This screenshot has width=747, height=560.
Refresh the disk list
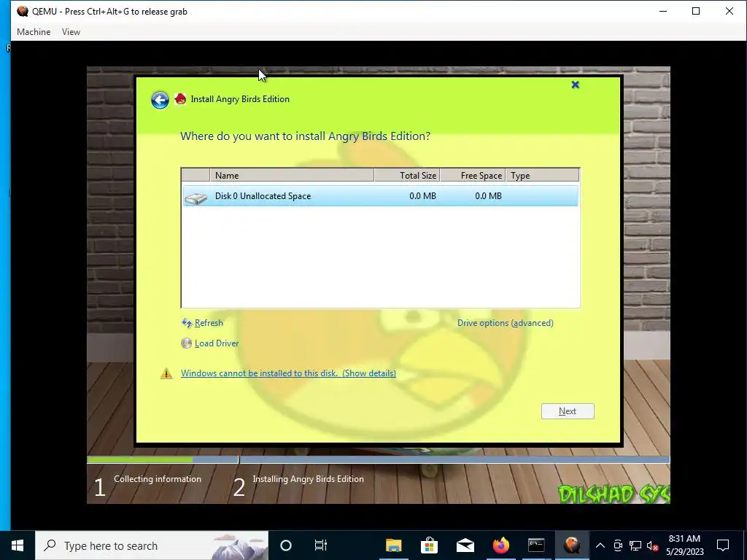[x=209, y=323]
